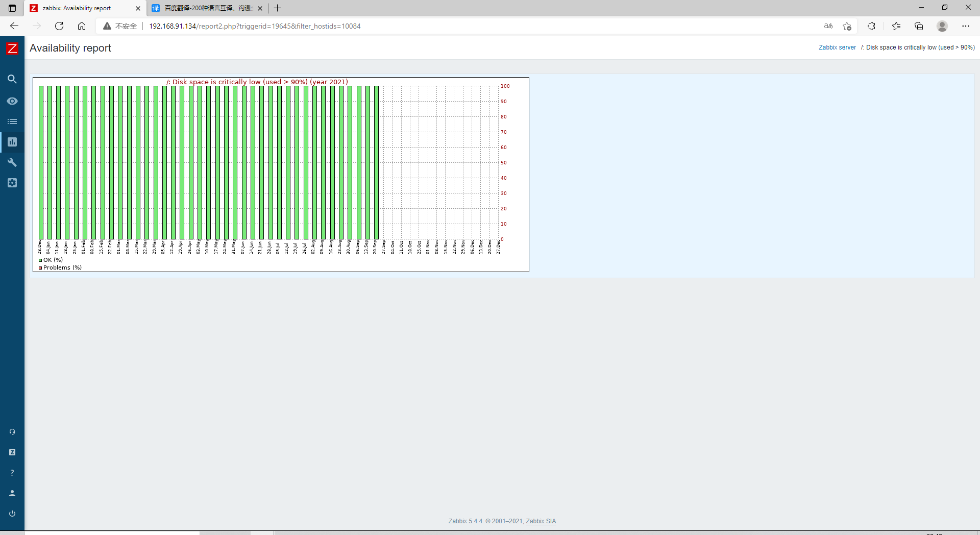Click the not-secure warning icon
The height and width of the screenshot is (535, 980).
pyautogui.click(x=107, y=26)
